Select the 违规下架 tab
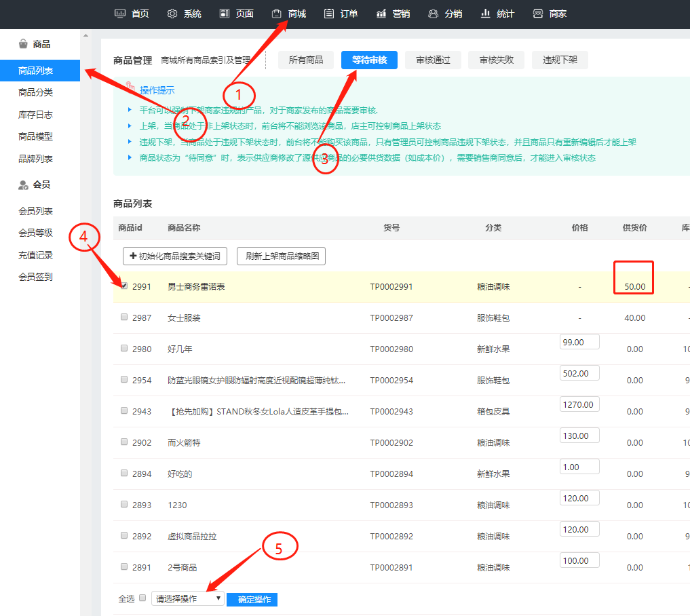This screenshot has width=690, height=616. click(560, 60)
